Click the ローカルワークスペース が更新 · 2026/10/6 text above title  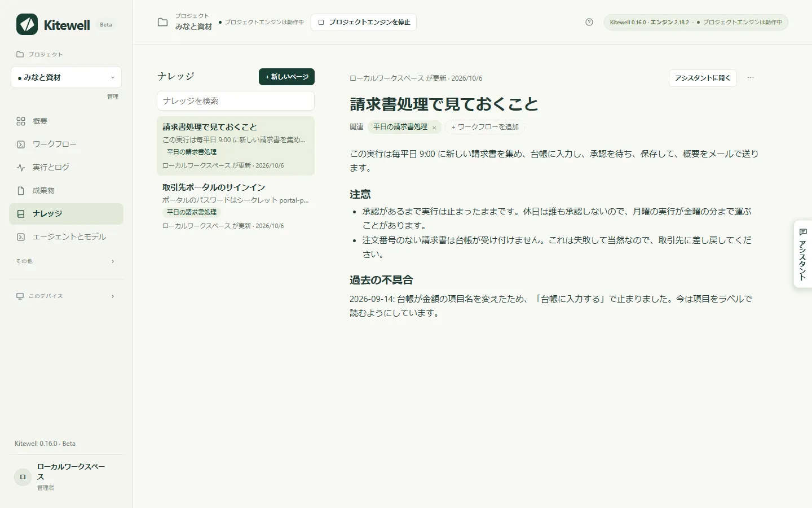coord(416,78)
